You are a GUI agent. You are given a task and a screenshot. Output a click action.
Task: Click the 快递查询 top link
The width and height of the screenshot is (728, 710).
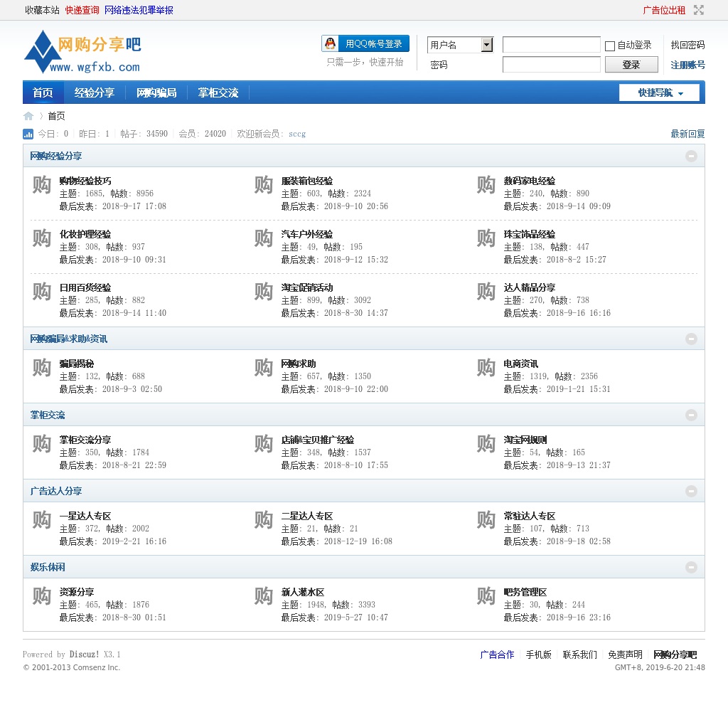82,10
